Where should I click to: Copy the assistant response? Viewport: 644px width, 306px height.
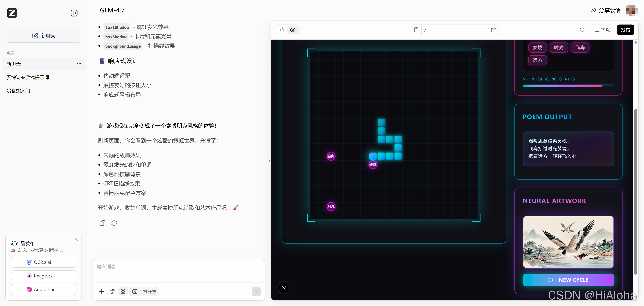102,223
